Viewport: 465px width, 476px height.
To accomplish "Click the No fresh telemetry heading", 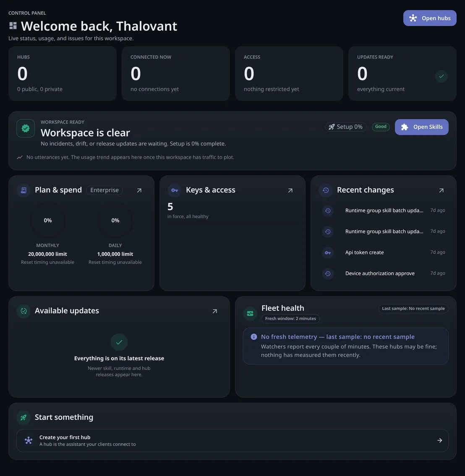I will click(x=338, y=337).
